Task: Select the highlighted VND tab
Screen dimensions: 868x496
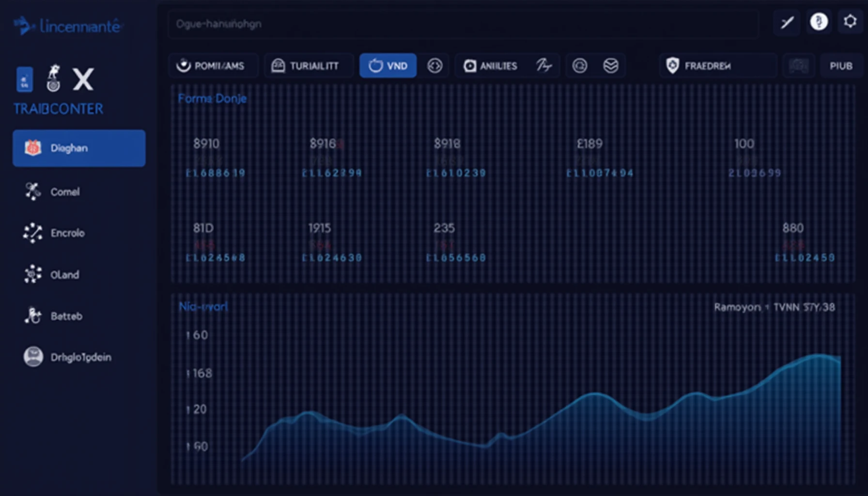Action: point(388,65)
